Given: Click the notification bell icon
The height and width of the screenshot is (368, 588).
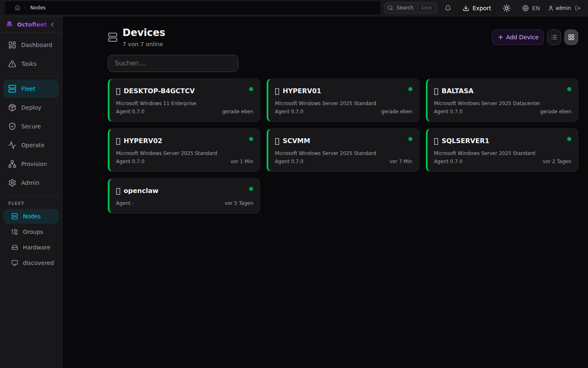Looking at the screenshot, I should 448,8.
